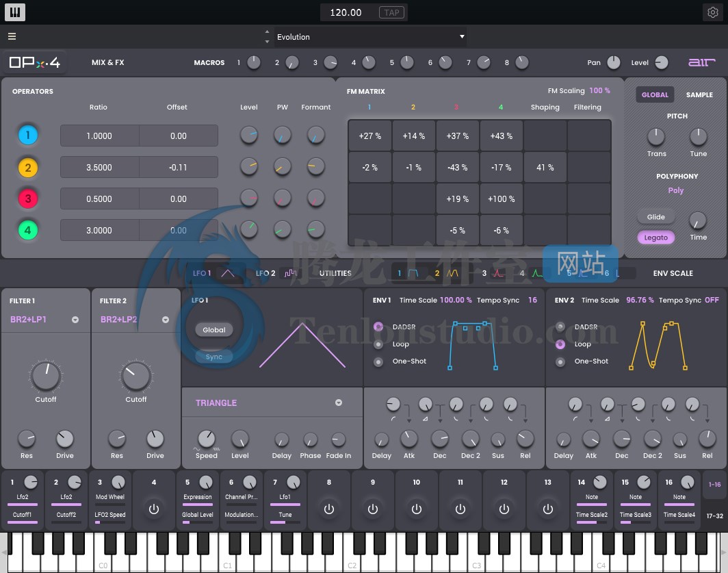Activate modulation slot 10 power icon
Viewport: 728px width, 573px height.
[x=417, y=509]
